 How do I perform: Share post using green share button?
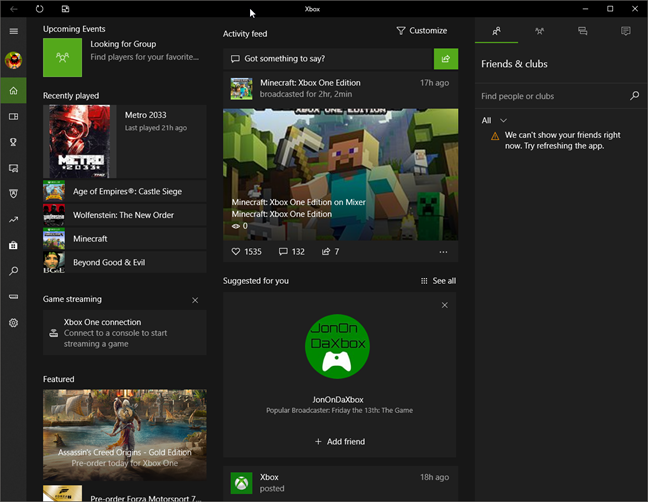click(446, 59)
